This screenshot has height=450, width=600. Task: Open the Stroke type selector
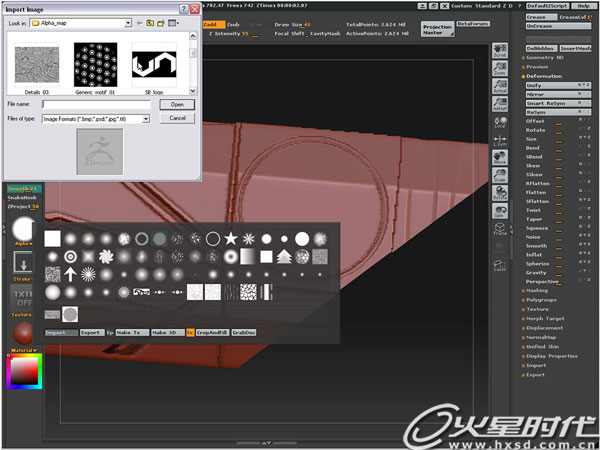click(23, 262)
